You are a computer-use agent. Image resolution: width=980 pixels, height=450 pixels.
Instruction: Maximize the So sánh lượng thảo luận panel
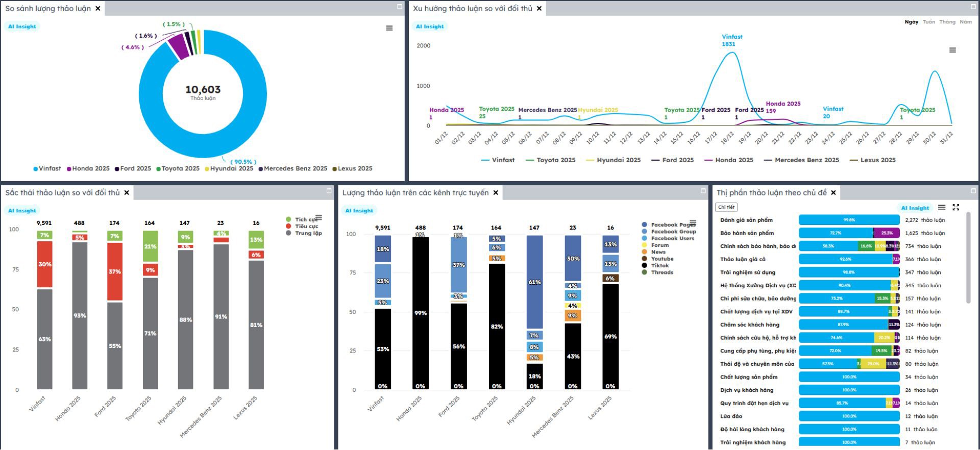coord(400,7)
